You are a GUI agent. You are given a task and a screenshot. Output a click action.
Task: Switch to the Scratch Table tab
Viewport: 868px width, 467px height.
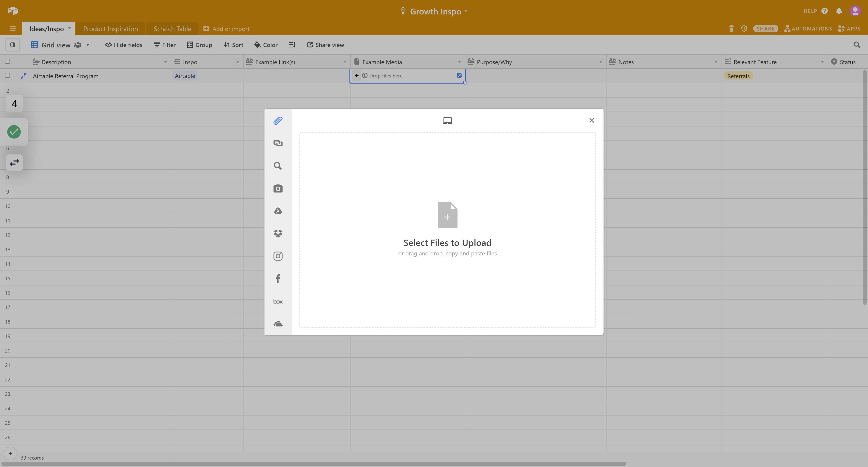coord(172,29)
